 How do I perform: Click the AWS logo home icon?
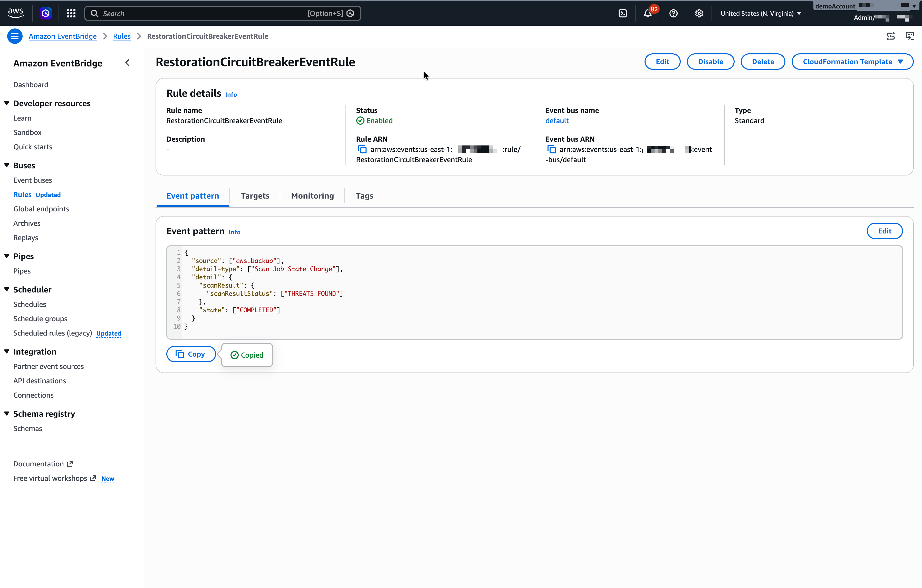click(x=16, y=13)
